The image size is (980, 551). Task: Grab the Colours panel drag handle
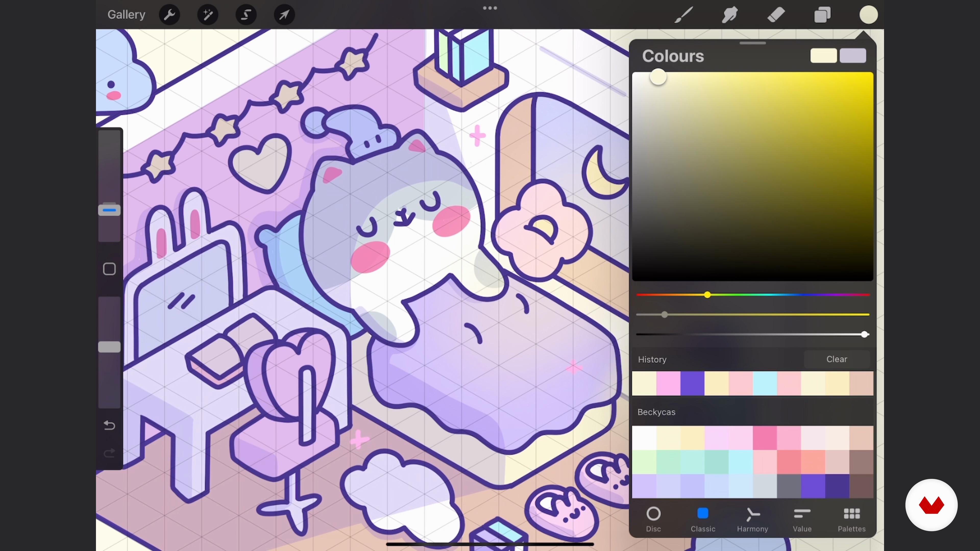click(753, 43)
